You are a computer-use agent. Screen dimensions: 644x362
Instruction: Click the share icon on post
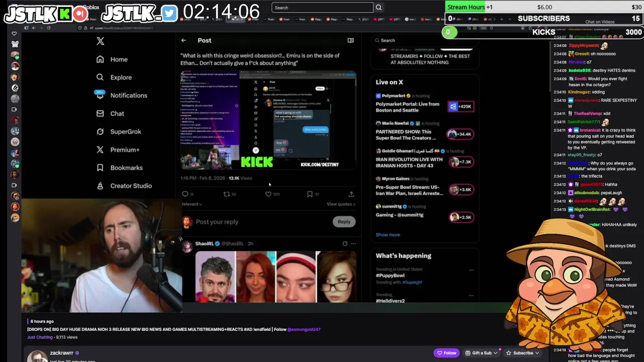click(351, 194)
